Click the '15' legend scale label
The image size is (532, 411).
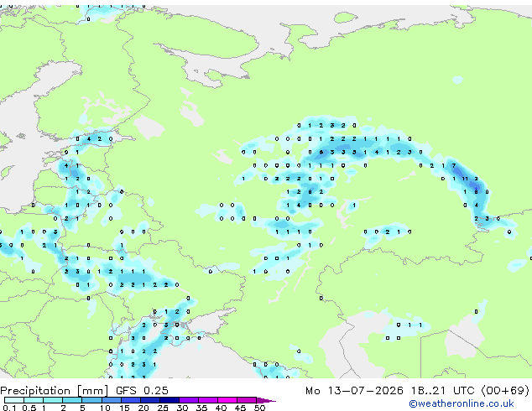pyautogui.click(x=124, y=408)
